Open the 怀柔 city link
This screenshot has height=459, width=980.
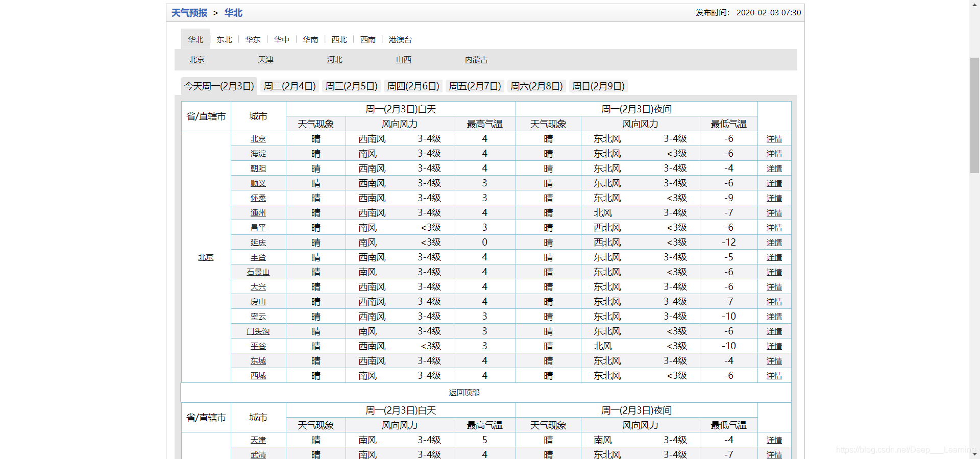pyautogui.click(x=258, y=198)
